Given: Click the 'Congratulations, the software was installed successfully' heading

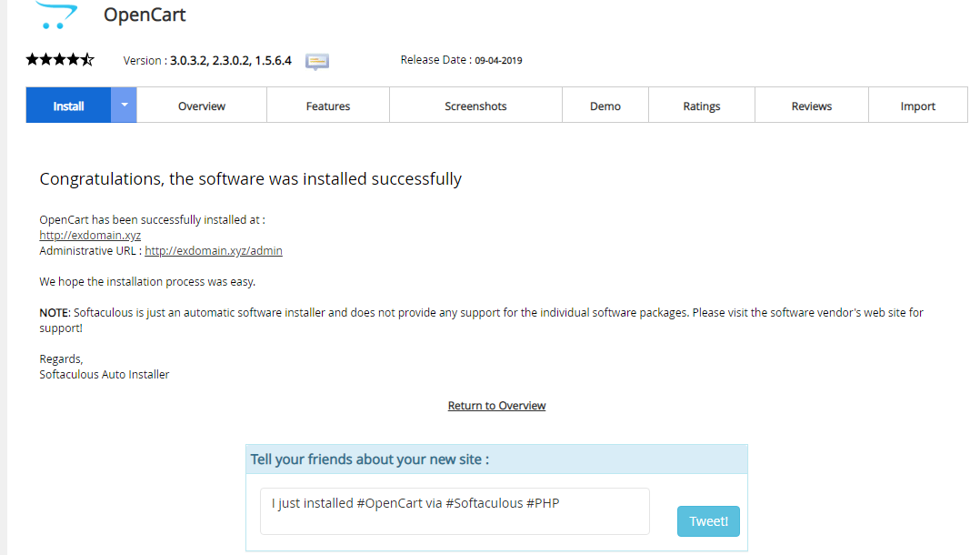Looking at the screenshot, I should click(x=251, y=179).
